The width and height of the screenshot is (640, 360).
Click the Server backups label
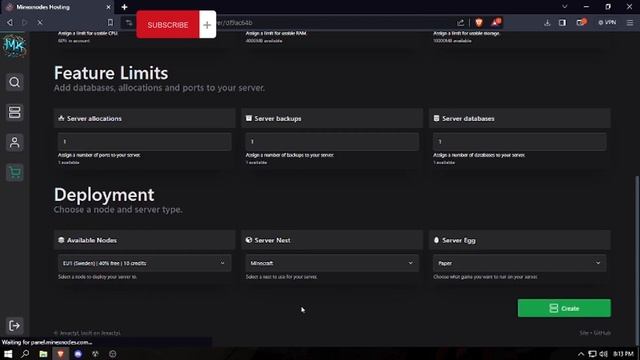[278, 118]
